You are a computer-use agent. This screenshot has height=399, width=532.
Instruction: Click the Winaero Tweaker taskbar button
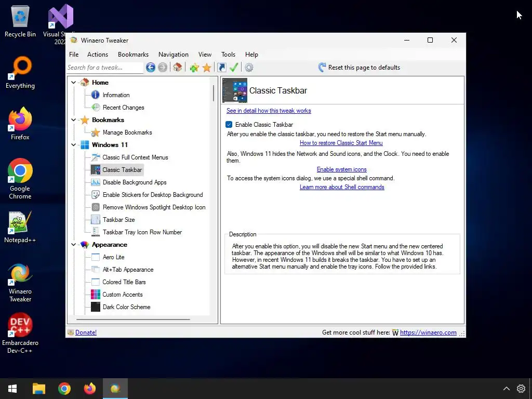click(x=115, y=389)
